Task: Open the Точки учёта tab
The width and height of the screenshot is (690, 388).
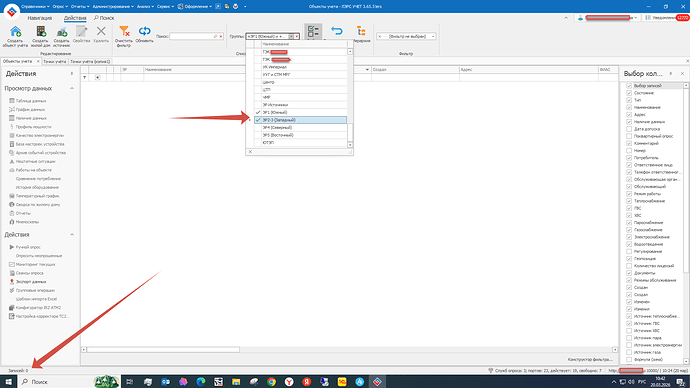Action: tap(55, 62)
